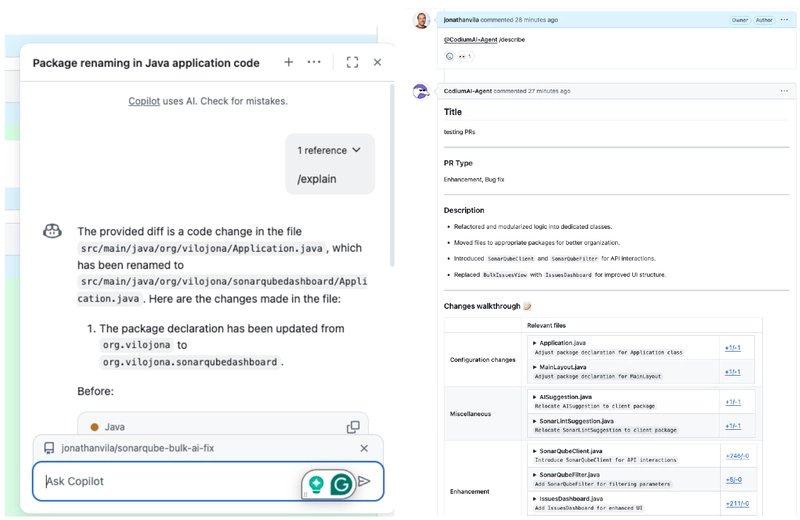
Task: Click the Copilot chat vertical scrollbar
Action: tap(392, 176)
